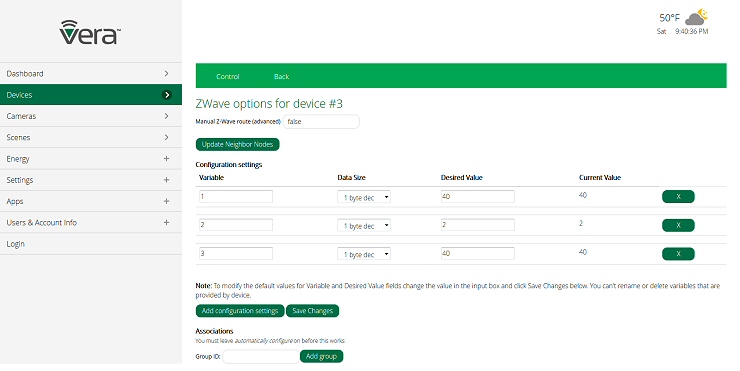
Task: Click the Devices circled arrow icon
Action: [167, 95]
